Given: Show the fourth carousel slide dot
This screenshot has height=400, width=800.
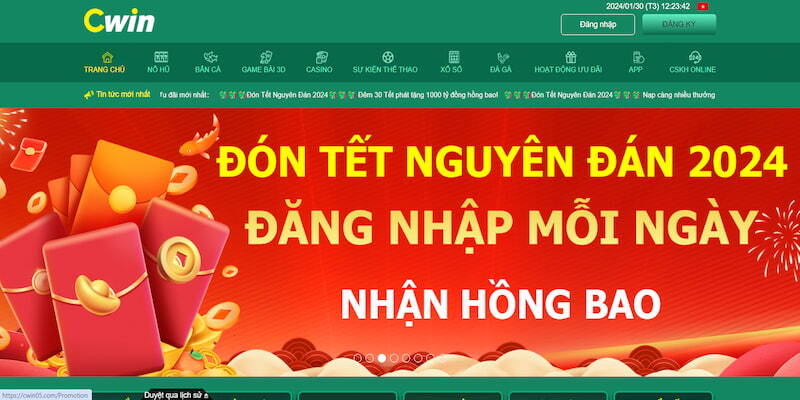Looking at the screenshot, I should [394, 358].
